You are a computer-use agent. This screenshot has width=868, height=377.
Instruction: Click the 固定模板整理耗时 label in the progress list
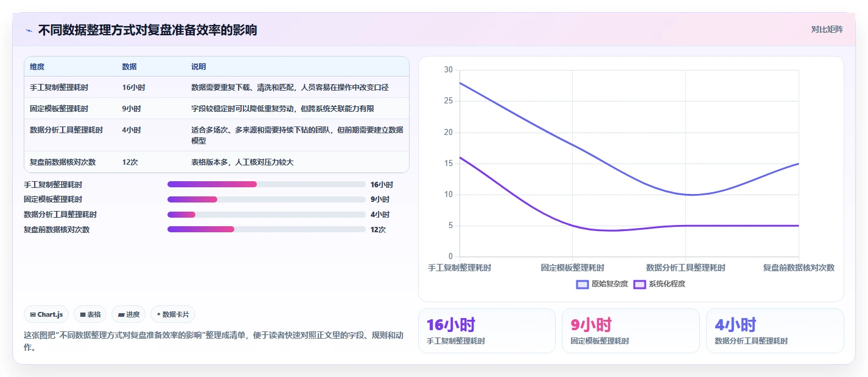point(53,199)
